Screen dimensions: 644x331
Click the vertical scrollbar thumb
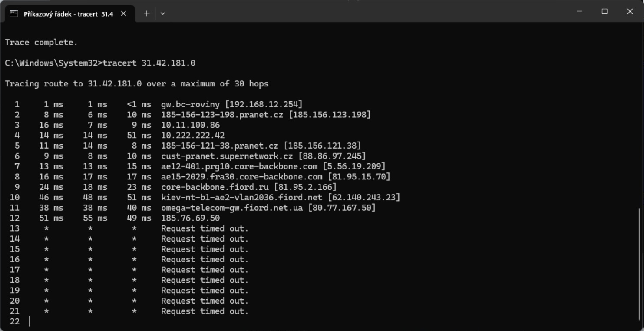coord(640,265)
